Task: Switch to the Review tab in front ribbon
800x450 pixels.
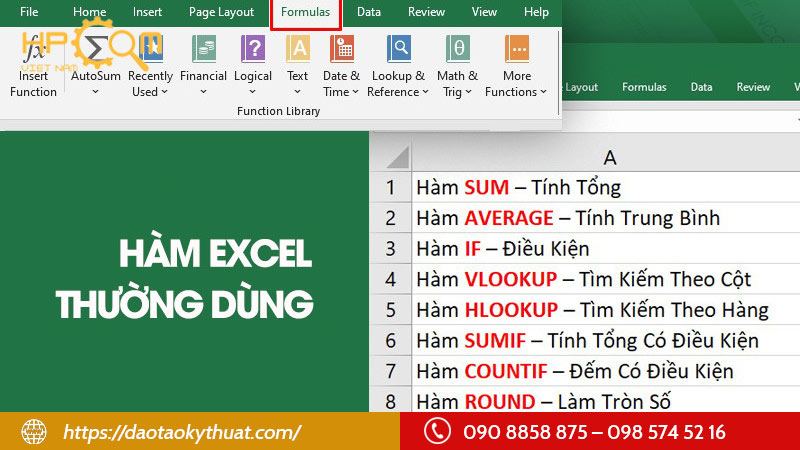Action: [x=427, y=12]
